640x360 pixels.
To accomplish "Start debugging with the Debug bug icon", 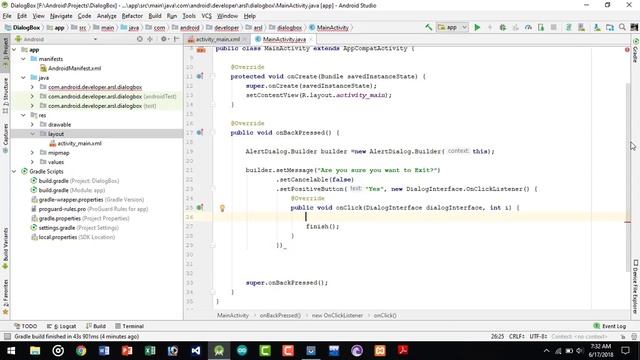I will pyautogui.click(x=503, y=27).
